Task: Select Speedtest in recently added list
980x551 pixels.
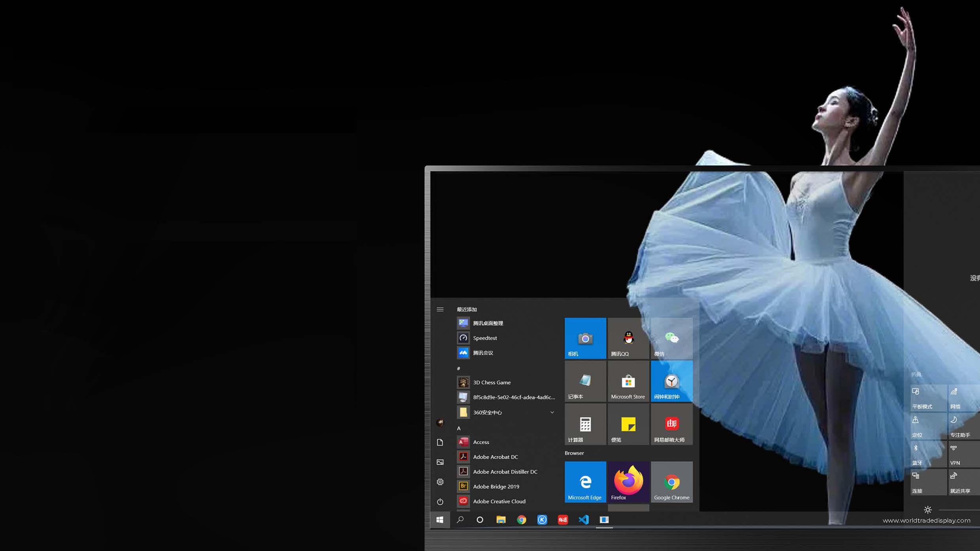Action: pyautogui.click(x=485, y=338)
